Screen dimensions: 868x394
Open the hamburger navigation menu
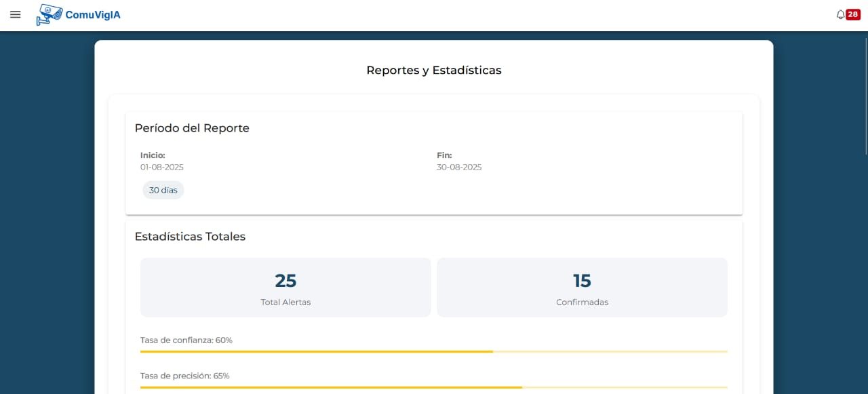(x=16, y=15)
